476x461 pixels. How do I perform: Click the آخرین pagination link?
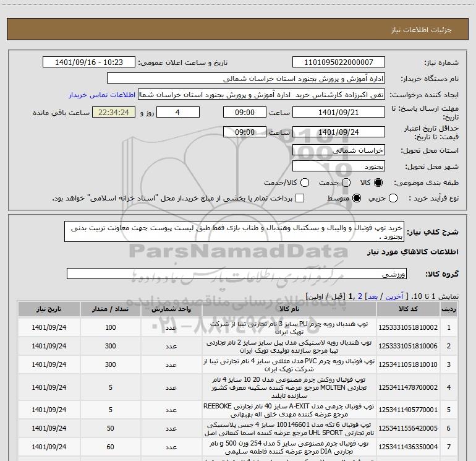point(394,296)
